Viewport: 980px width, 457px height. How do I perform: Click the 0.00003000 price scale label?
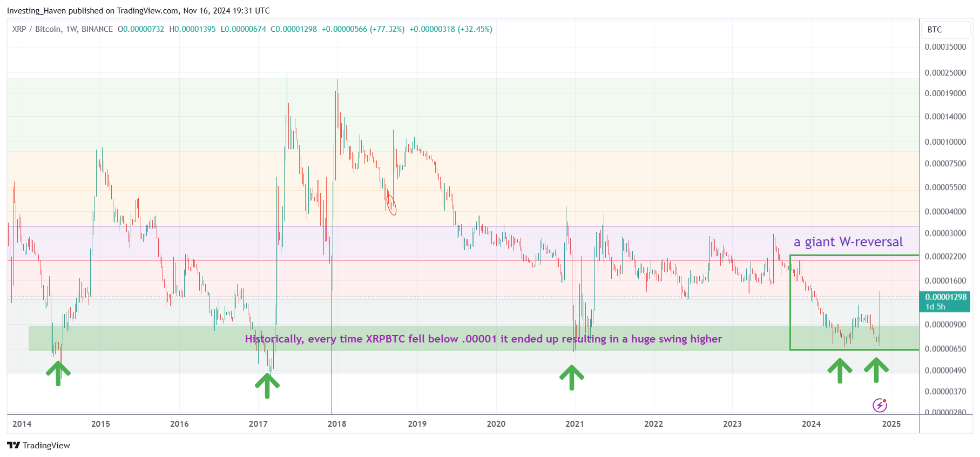point(945,233)
